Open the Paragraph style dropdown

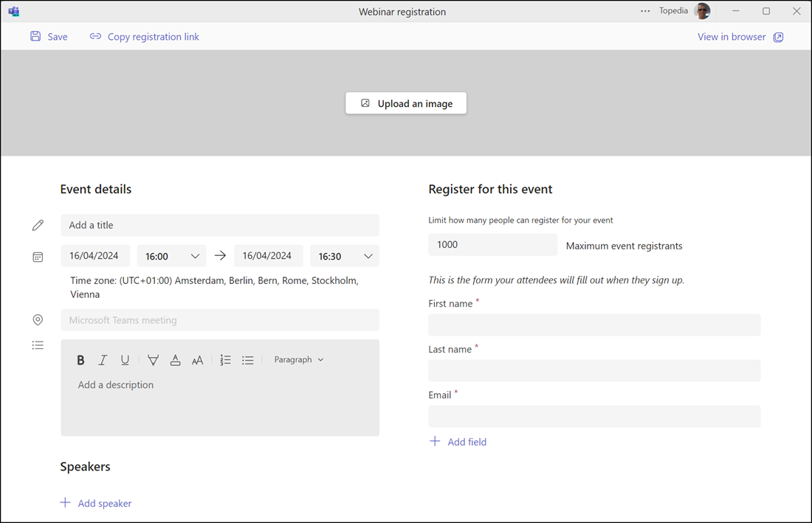pyautogui.click(x=298, y=359)
